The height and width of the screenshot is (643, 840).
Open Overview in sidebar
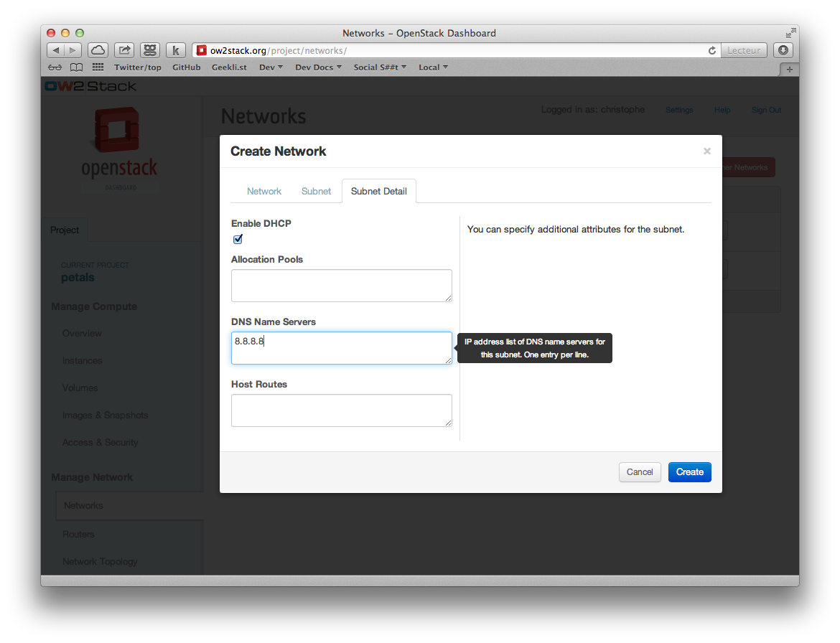(82, 333)
